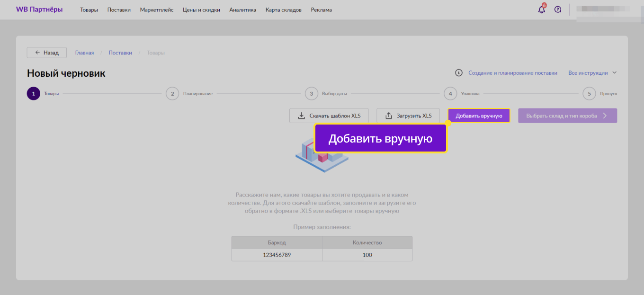Click the info icon beside instructions link
Image resolution: width=644 pixels, height=295 pixels.
pos(458,73)
